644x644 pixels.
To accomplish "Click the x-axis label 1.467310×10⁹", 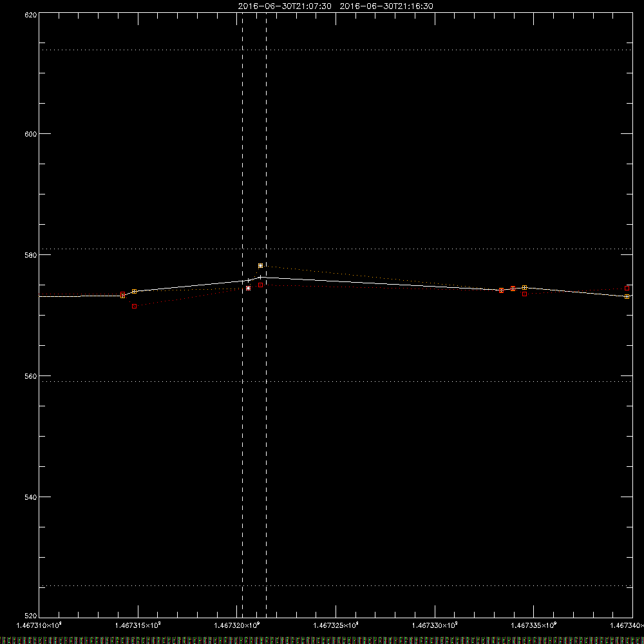I will [x=39, y=625].
